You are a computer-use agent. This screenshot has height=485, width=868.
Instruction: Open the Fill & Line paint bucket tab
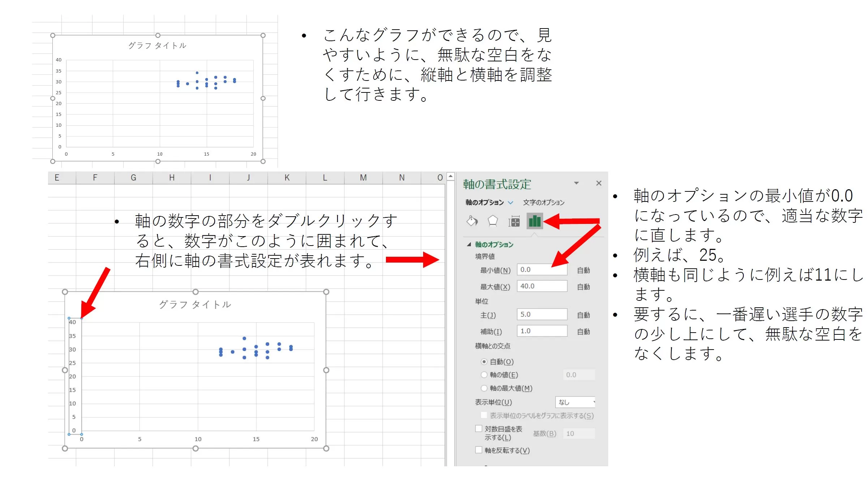pyautogui.click(x=472, y=221)
